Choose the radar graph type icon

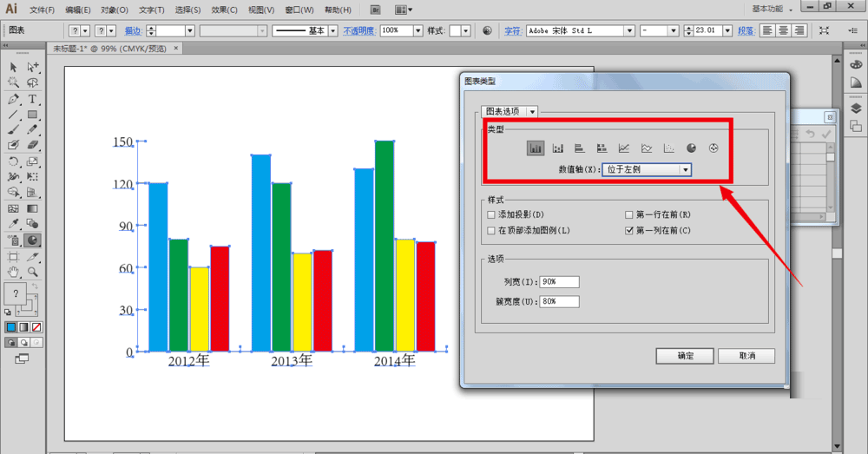713,148
